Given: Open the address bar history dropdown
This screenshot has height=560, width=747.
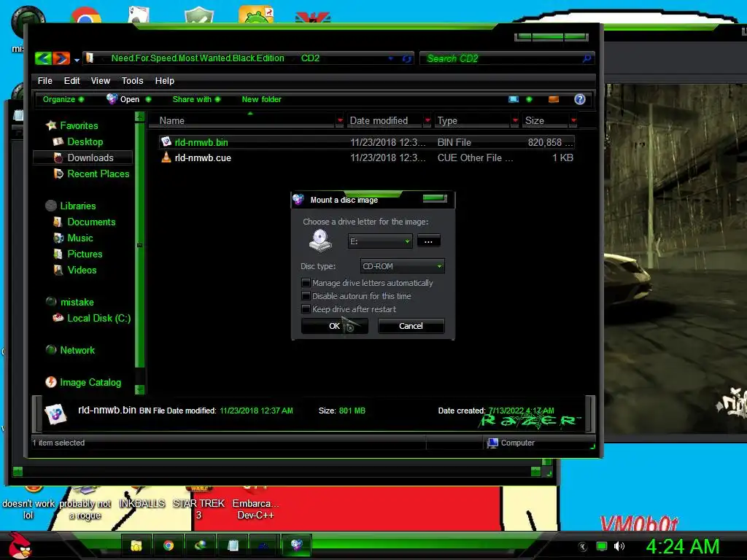Looking at the screenshot, I should [x=391, y=58].
